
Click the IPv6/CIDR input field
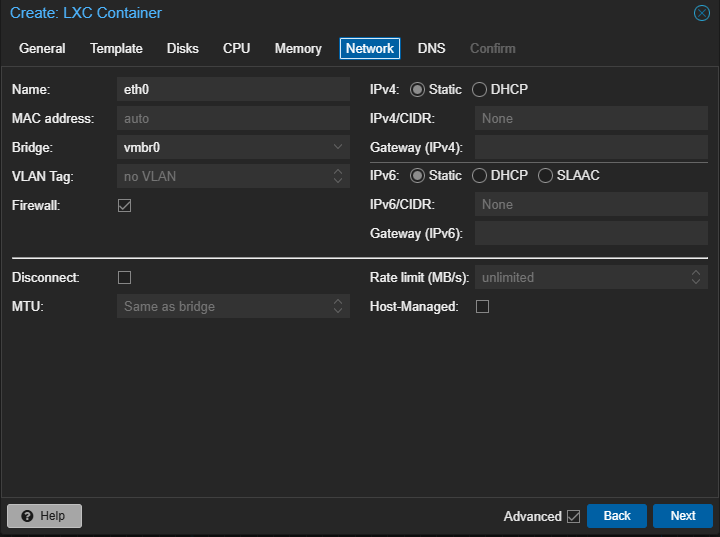pos(591,204)
